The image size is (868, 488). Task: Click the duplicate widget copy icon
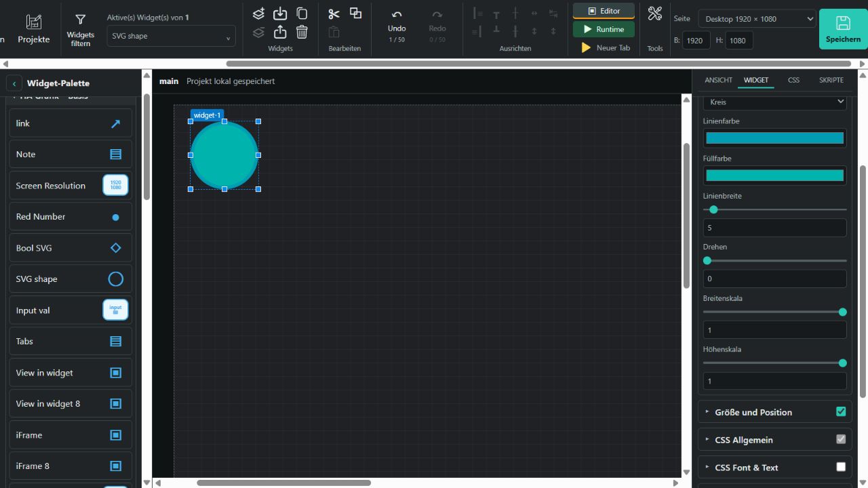(x=302, y=14)
